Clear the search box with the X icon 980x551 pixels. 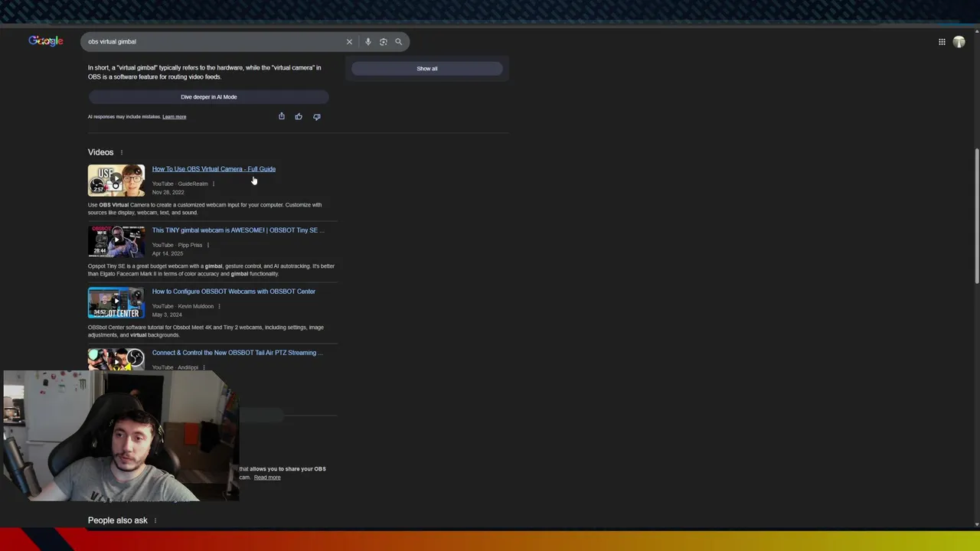[x=349, y=42]
